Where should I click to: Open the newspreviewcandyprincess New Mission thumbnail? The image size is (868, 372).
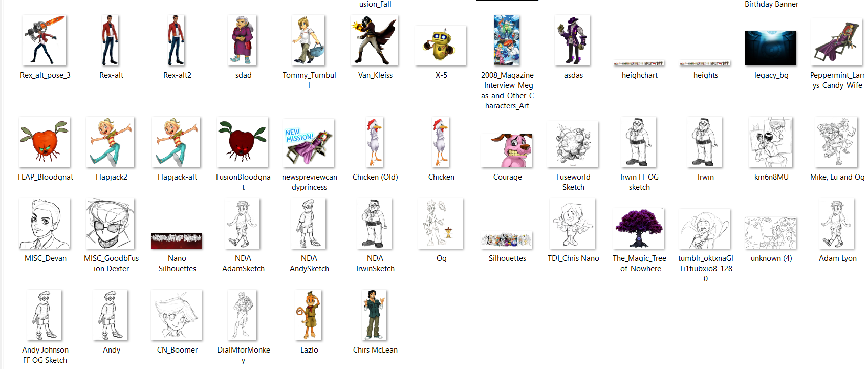(x=308, y=143)
